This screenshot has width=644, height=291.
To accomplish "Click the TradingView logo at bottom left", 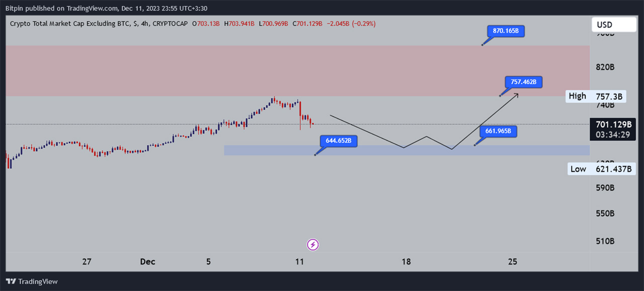I will click(32, 281).
